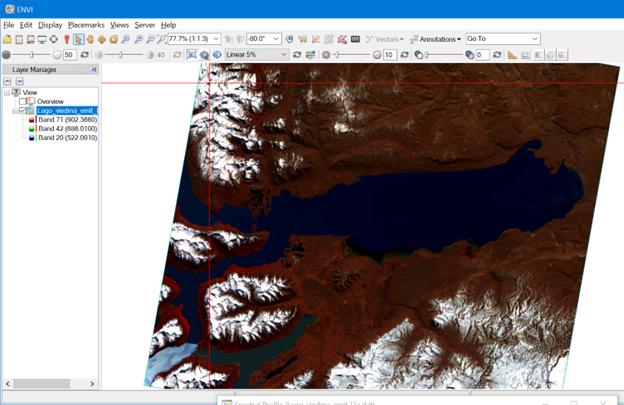
Task: Reset sharpen refresh icon beside 10
Action: tap(404, 55)
